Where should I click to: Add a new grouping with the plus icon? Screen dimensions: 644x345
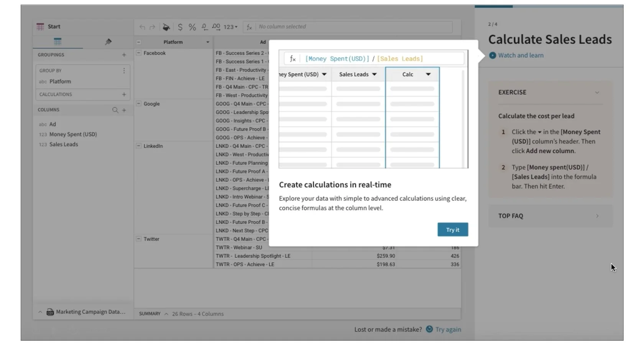pyautogui.click(x=124, y=55)
